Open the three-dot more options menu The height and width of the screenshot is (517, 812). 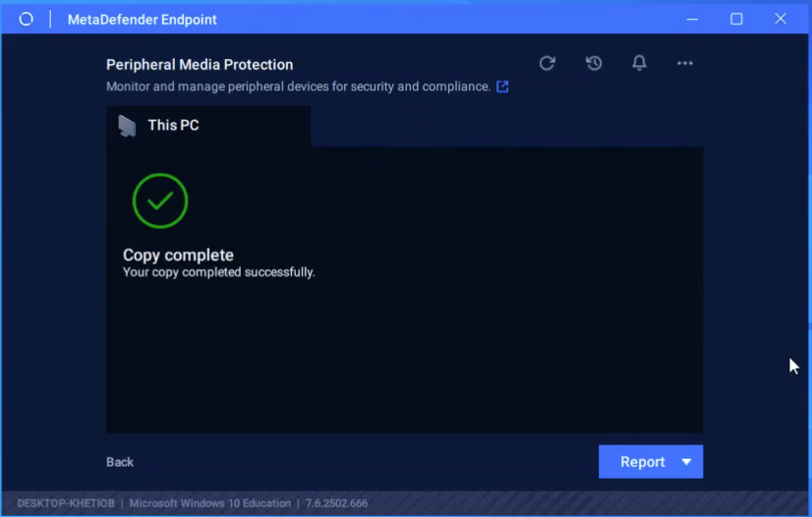click(684, 63)
